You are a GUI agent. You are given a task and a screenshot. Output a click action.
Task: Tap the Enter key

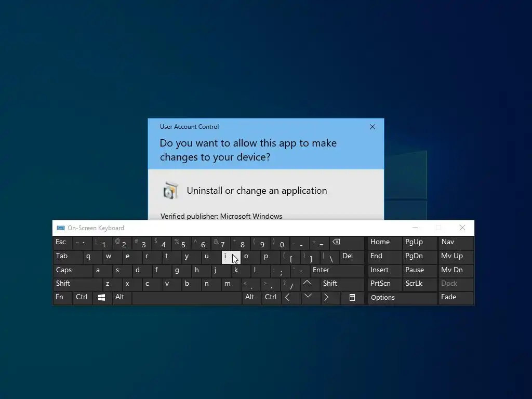(x=337, y=270)
